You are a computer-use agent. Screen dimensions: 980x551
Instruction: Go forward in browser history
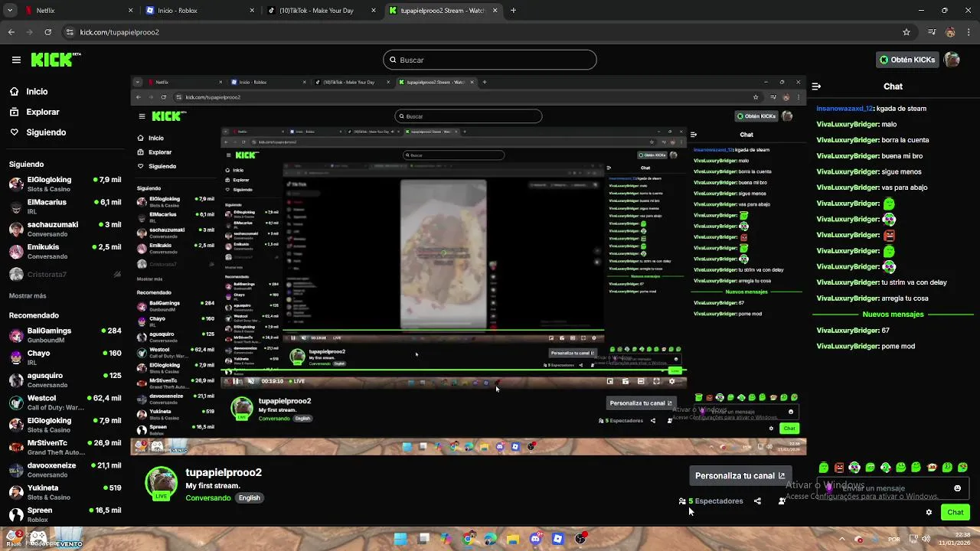pos(29,32)
